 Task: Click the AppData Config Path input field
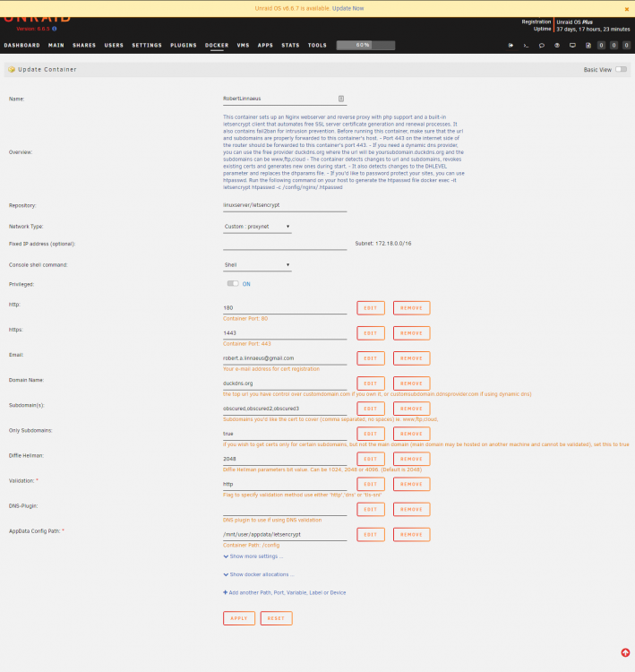(x=285, y=534)
